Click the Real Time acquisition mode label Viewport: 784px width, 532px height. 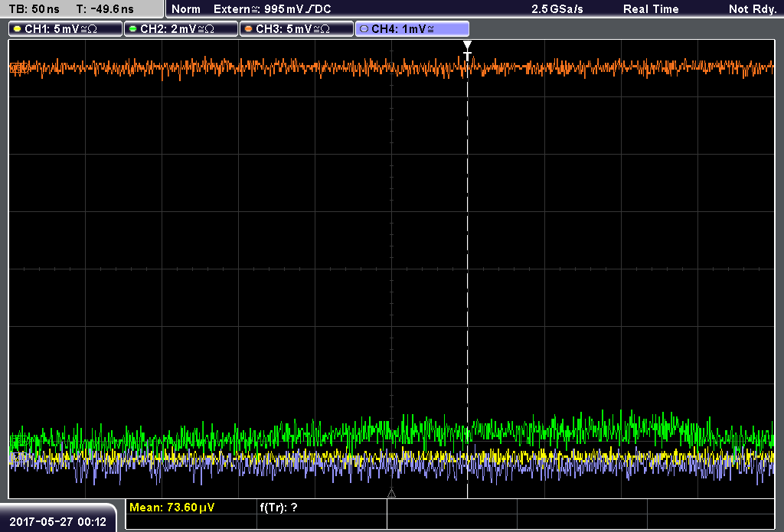[x=651, y=9]
